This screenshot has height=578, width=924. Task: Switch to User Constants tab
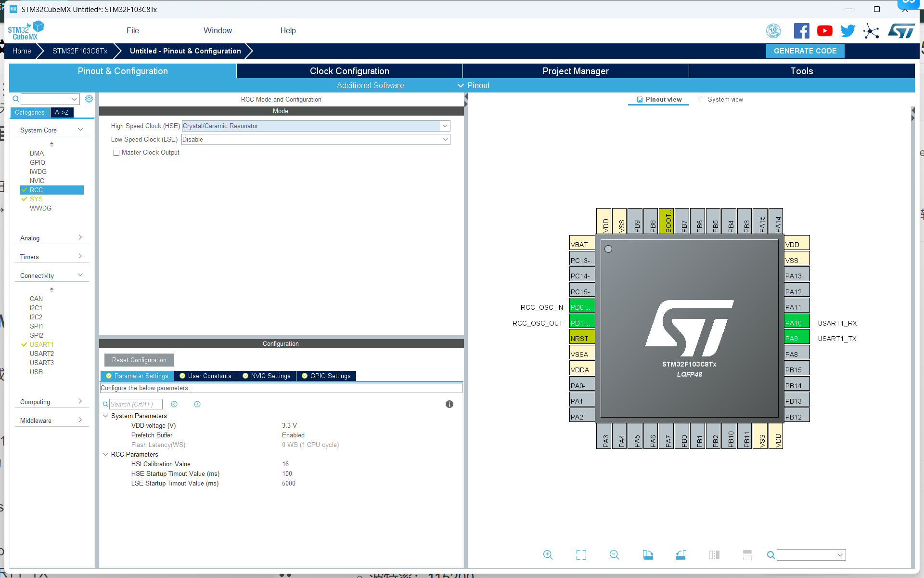tap(205, 376)
